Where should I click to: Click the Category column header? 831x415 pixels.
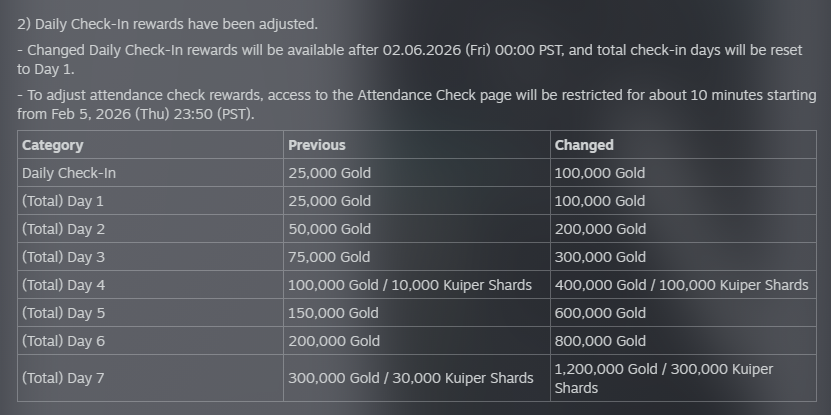52,145
